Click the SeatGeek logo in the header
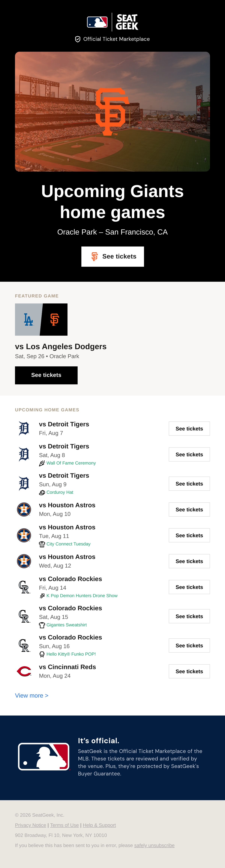This screenshot has width=225, height=868. click(127, 22)
